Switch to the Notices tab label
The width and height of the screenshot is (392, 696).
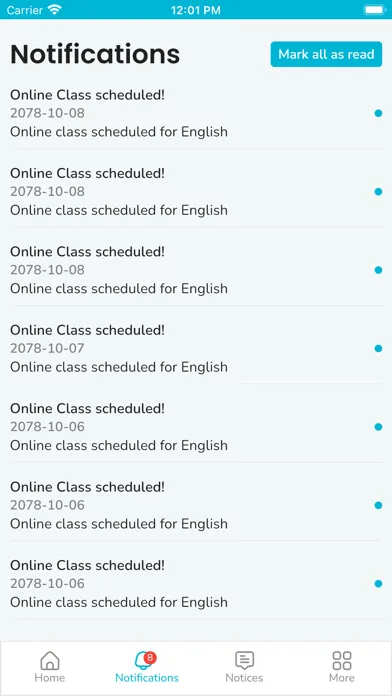(244, 678)
